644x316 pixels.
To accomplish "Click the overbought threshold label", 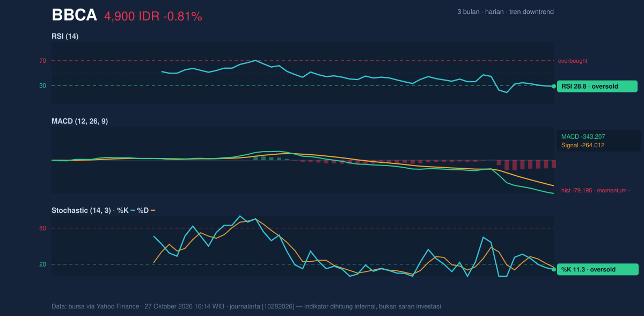I will (x=573, y=61).
